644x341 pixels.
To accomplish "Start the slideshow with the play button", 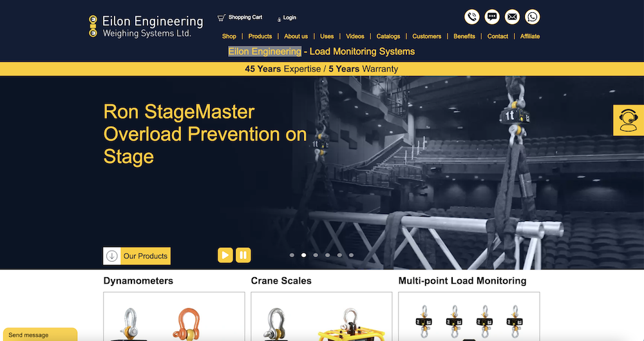I will pyautogui.click(x=225, y=255).
